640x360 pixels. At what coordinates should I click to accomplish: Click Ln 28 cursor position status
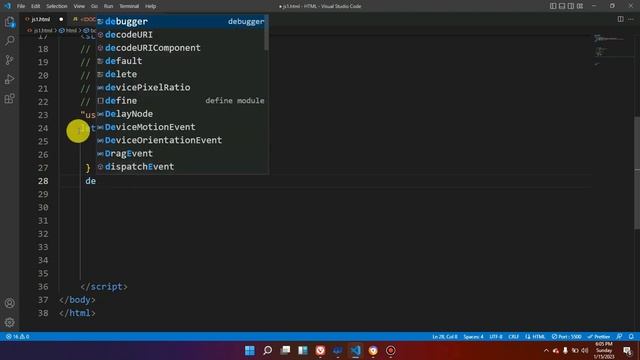444,337
